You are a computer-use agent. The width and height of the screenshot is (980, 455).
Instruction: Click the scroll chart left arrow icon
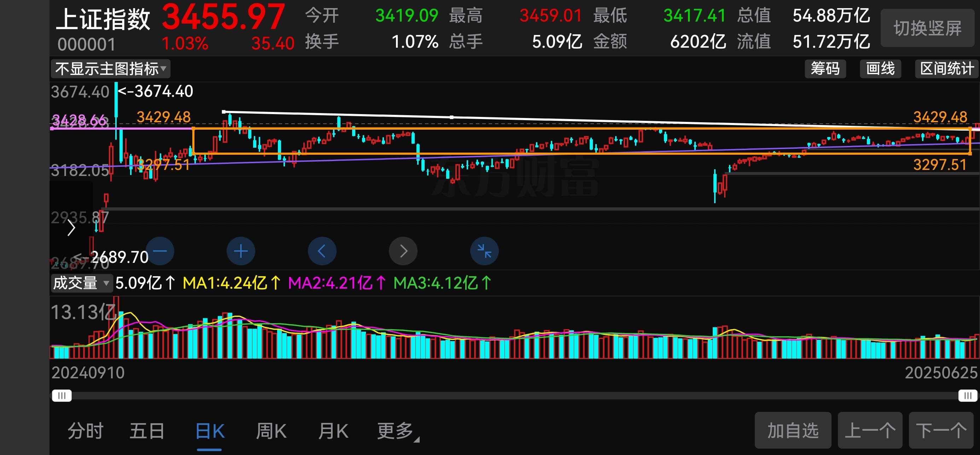point(322,251)
